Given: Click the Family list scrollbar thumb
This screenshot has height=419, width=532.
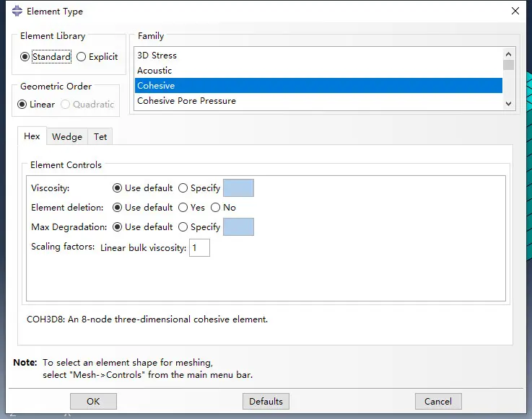Looking at the screenshot, I should click(x=508, y=65).
